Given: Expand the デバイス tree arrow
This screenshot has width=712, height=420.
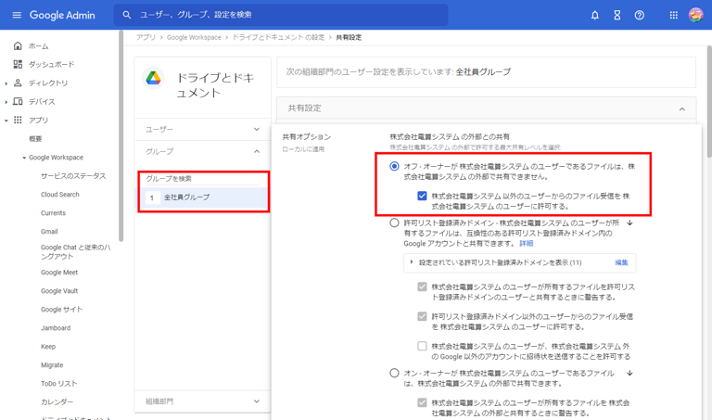Looking at the screenshot, I should pyautogui.click(x=6, y=102).
